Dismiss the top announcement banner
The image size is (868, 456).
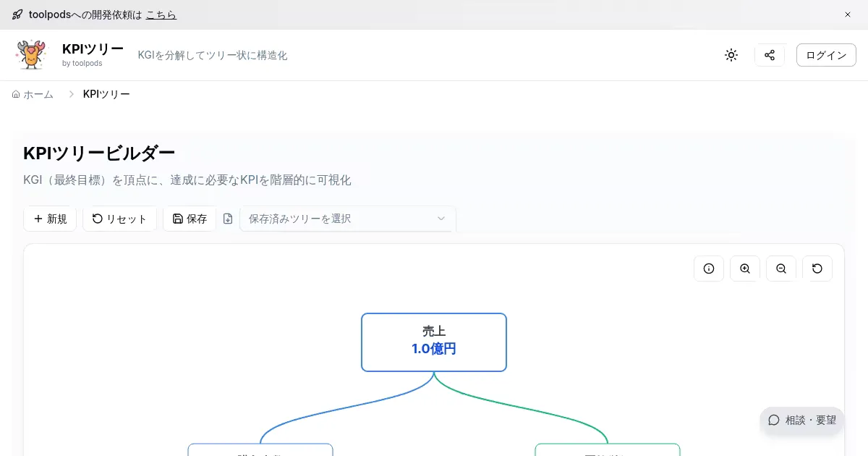848,14
